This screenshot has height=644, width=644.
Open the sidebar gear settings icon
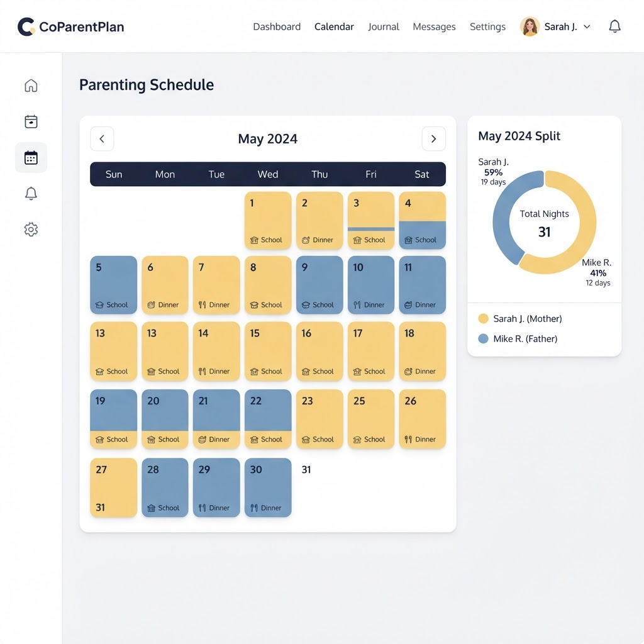click(31, 229)
